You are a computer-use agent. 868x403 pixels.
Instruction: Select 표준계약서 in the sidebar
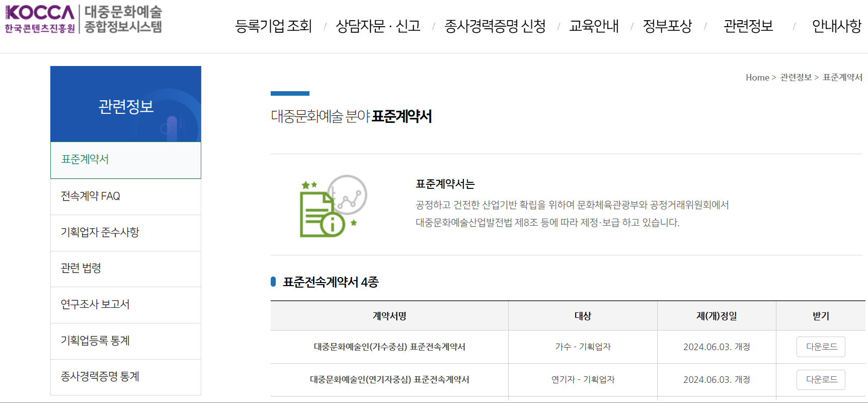click(x=126, y=160)
